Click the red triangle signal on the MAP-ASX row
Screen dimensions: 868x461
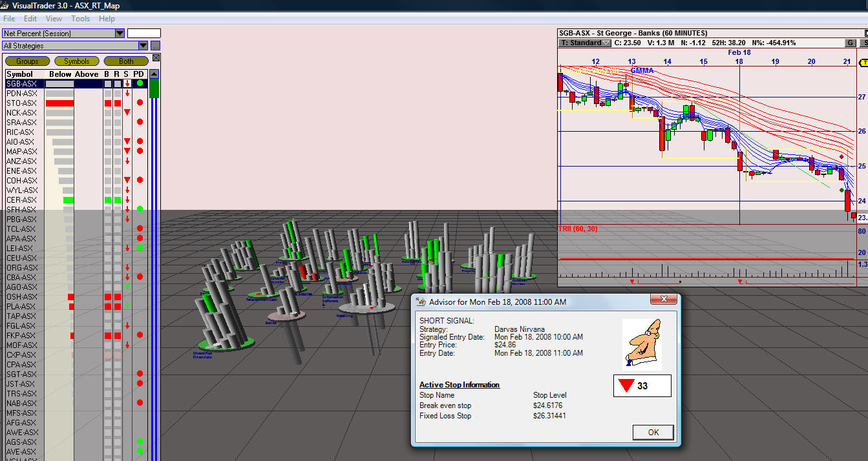tap(127, 151)
